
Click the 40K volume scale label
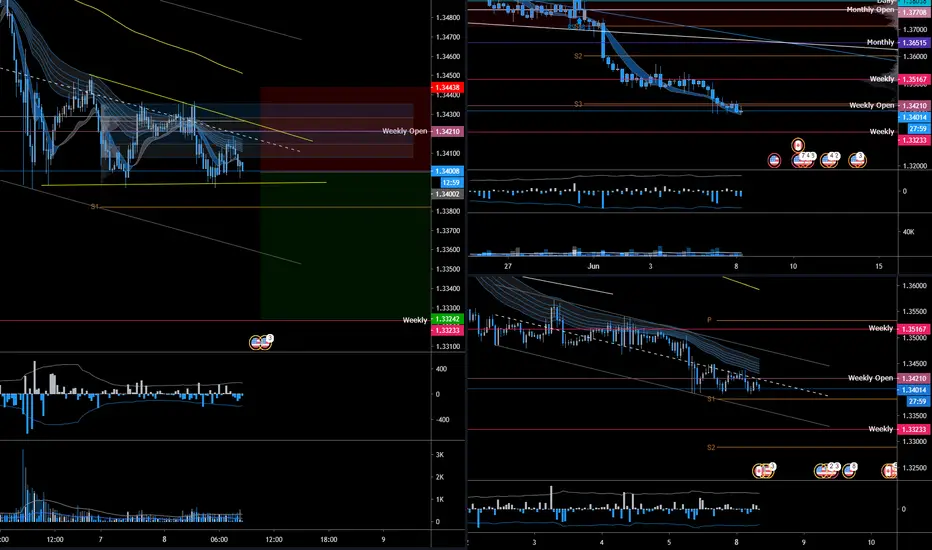909,232
